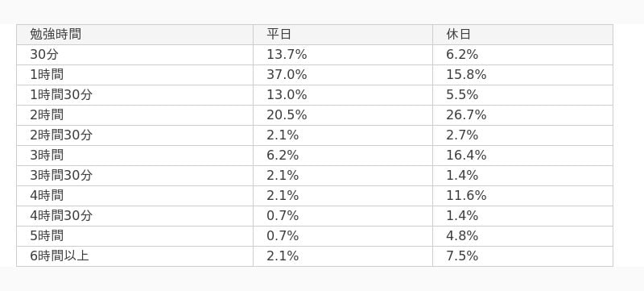This screenshot has height=291, width=644.
Task: Select the 勉強時間 header cell
Action: point(134,35)
